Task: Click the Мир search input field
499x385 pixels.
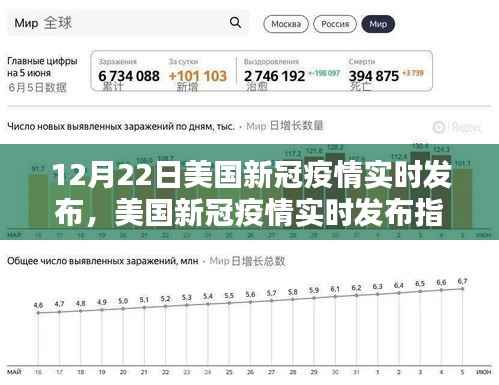Action: click(128, 23)
